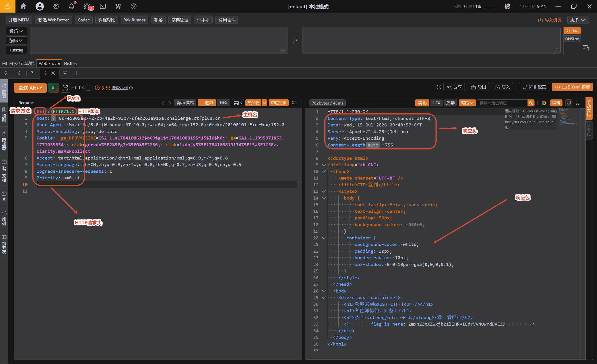The height and width of the screenshot is (364, 597).
Task: Toggle the 二进制 binary mode button
Action: click(x=207, y=103)
